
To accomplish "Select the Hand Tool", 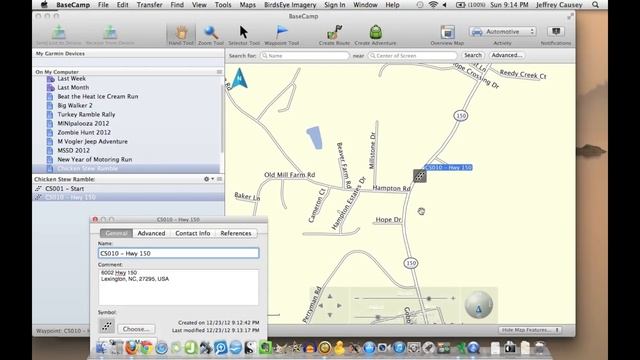I will 181,34.
